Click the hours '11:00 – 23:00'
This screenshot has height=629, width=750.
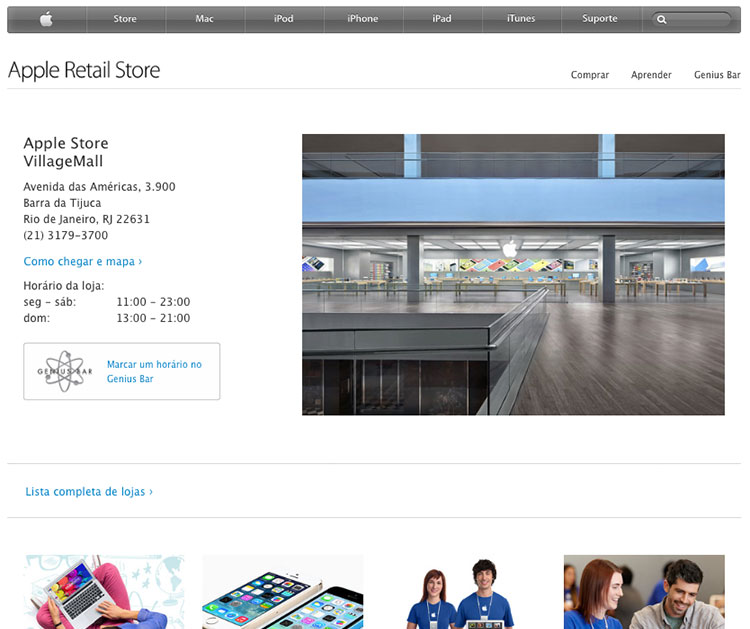coord(154,302)
